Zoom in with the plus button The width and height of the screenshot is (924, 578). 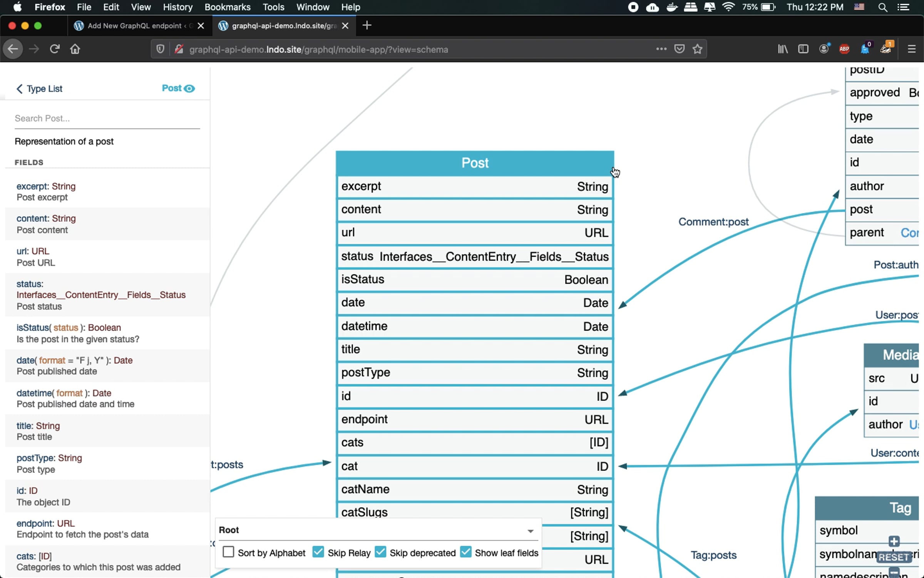pyautogui.click(x=894, y=541)
